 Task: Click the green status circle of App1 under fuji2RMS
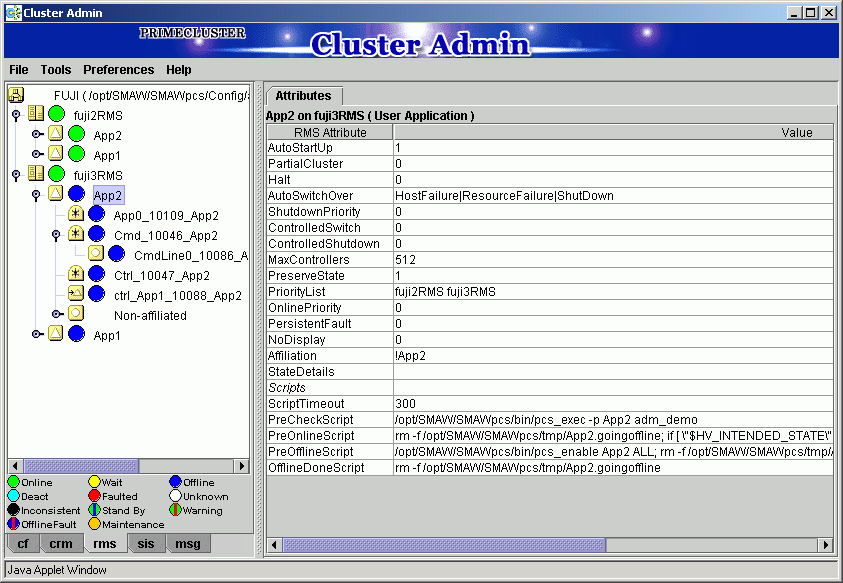click(x=76, y=154)
